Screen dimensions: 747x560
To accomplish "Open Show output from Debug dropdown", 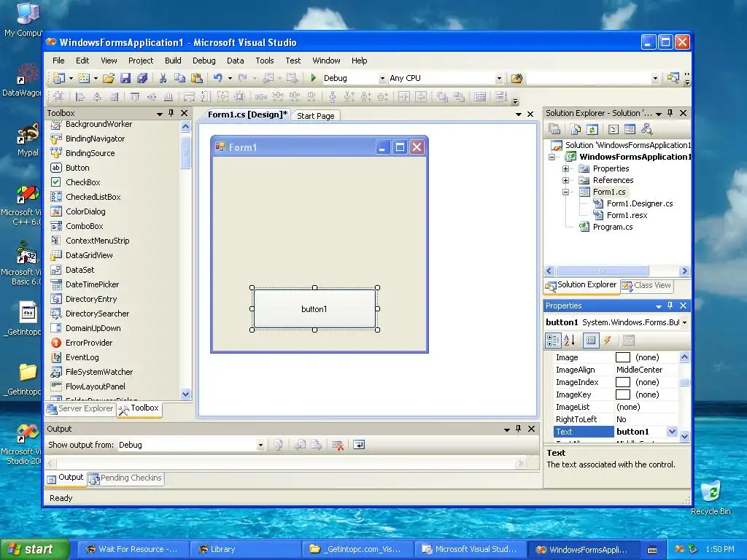I will click(x=260, y=446).
